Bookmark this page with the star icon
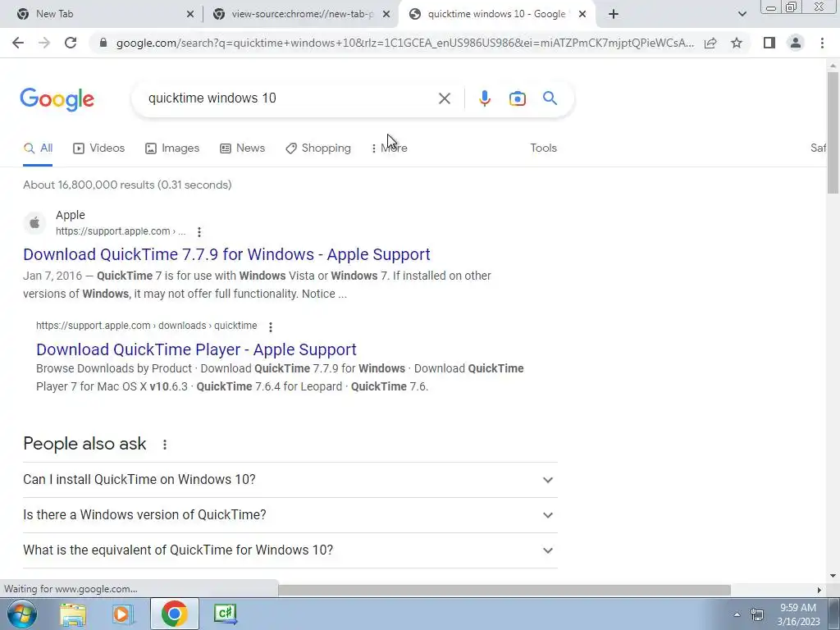This screenshot has height=630, width=840. pyautogui.click(x=737, y=43)
